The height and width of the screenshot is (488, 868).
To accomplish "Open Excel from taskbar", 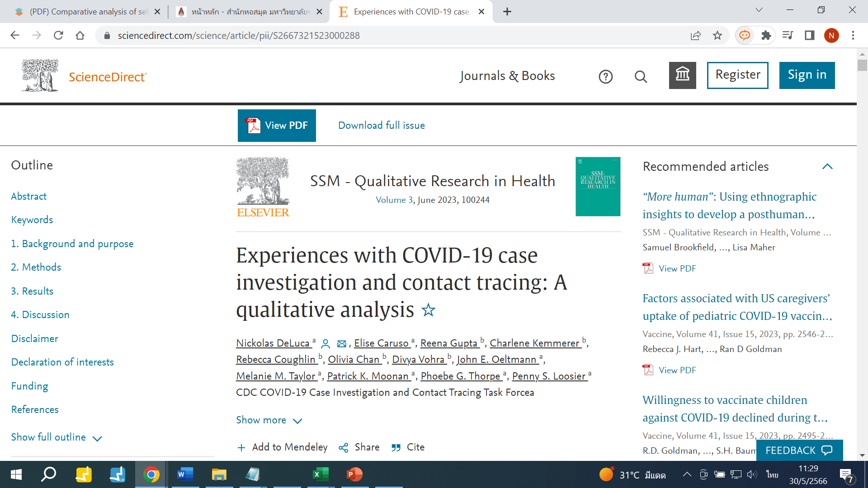I will [321, 474].
